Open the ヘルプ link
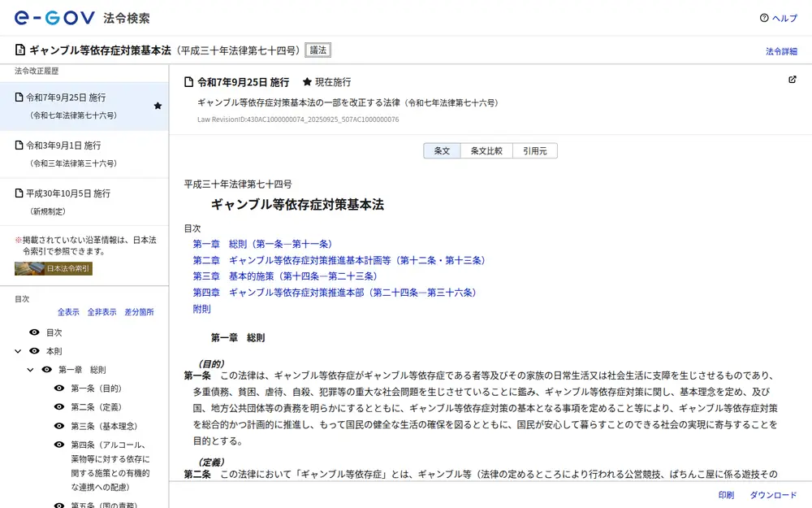 tap(784, 18)
